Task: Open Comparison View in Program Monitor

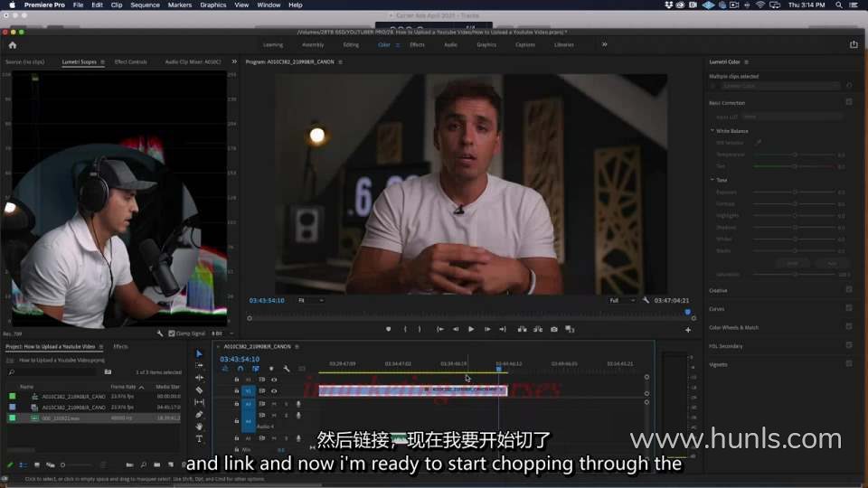Action: 570,329
